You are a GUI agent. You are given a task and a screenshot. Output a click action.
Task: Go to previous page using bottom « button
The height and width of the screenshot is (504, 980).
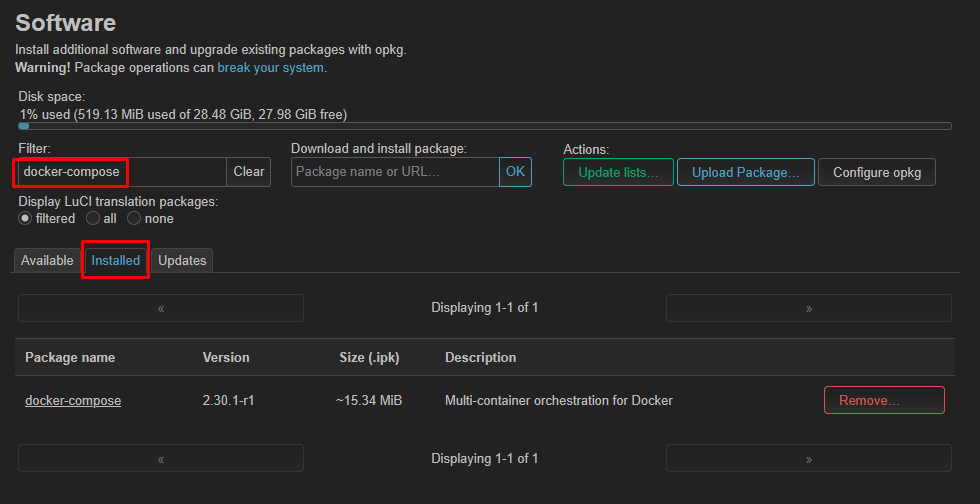tap(161, 458)
